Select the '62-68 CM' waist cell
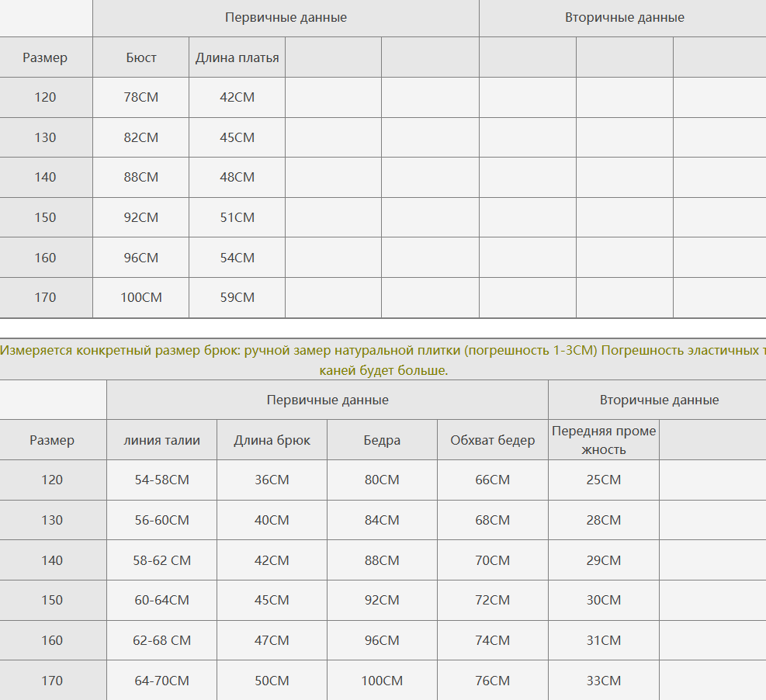Image resolution: width=766 pixels, height=700 pixels. pos(161,640)
